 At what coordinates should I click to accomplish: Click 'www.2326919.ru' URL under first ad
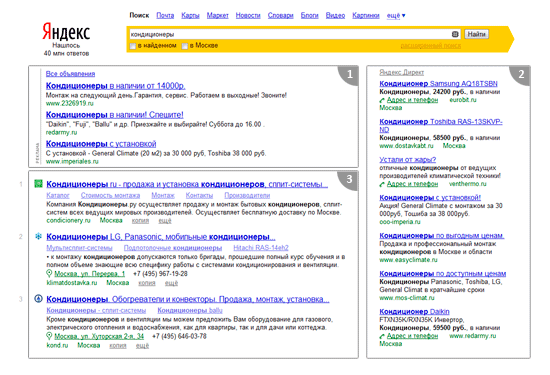[69, 103]
